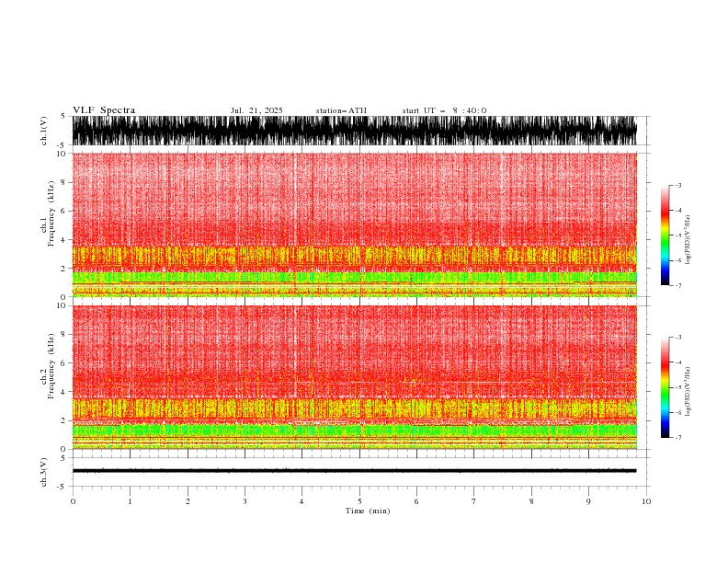Click the "-3" tick on ch.1 color bar
Image resolution: width=728 pixels, height=563 pixels.
click(677, 185)
